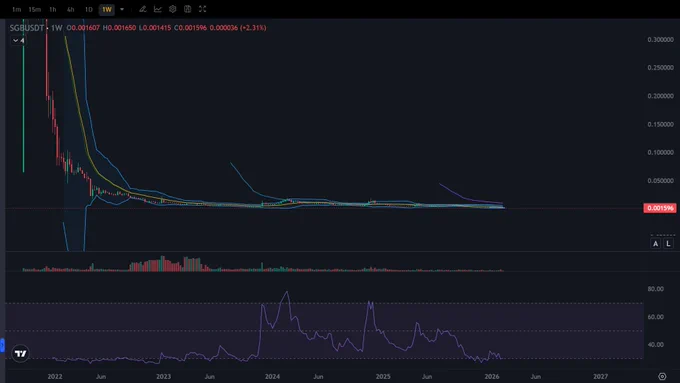Viewport: 680px width, 383px height.
Task: Click the 0.300000 price axis label
Action: point(660,39)
